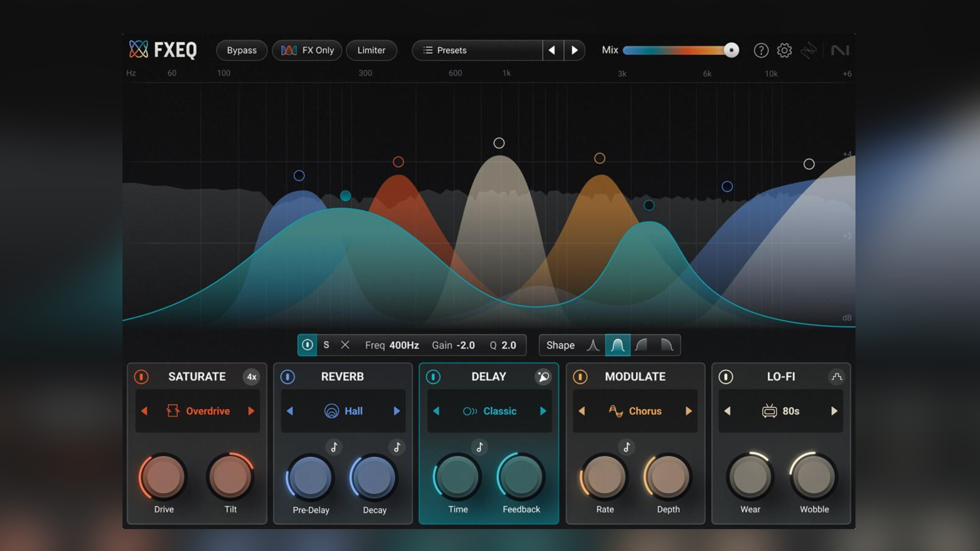Image resolution: width=980 pixels, height=551 pixels.
Task: Click the Lo-Fi curve icon
Action: [837, 377]
